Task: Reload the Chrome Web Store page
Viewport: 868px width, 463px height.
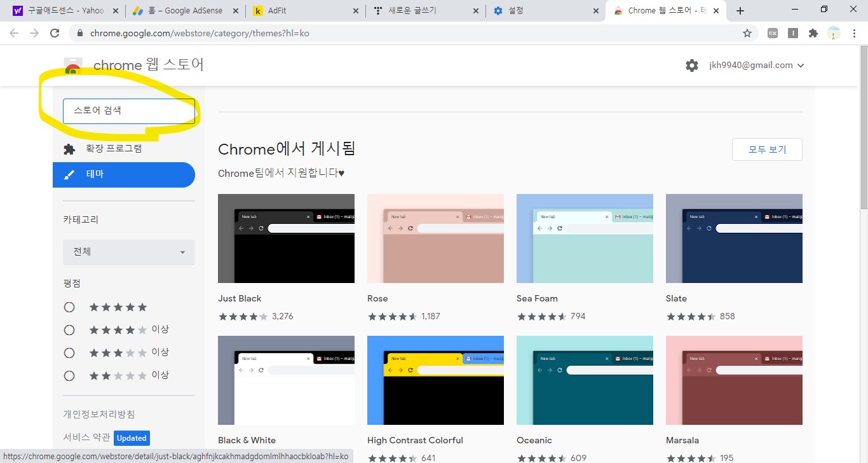Action: point(55,33)
